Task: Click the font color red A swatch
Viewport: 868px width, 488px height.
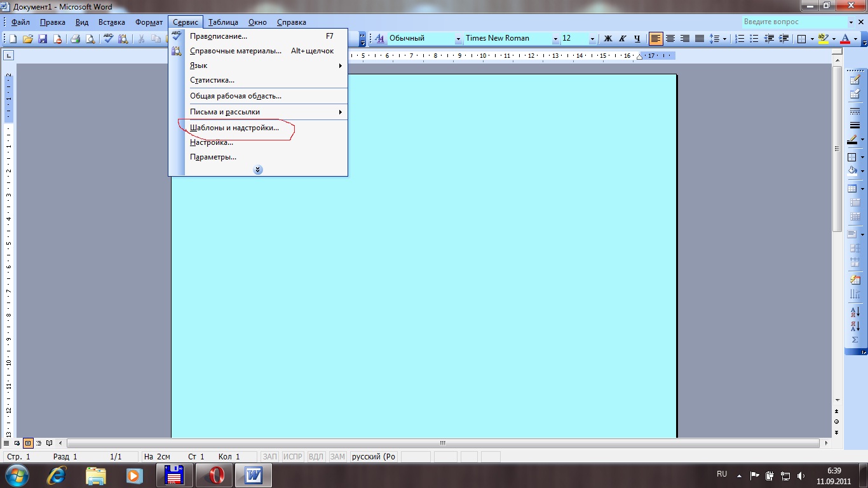Action: coord(844,39)
